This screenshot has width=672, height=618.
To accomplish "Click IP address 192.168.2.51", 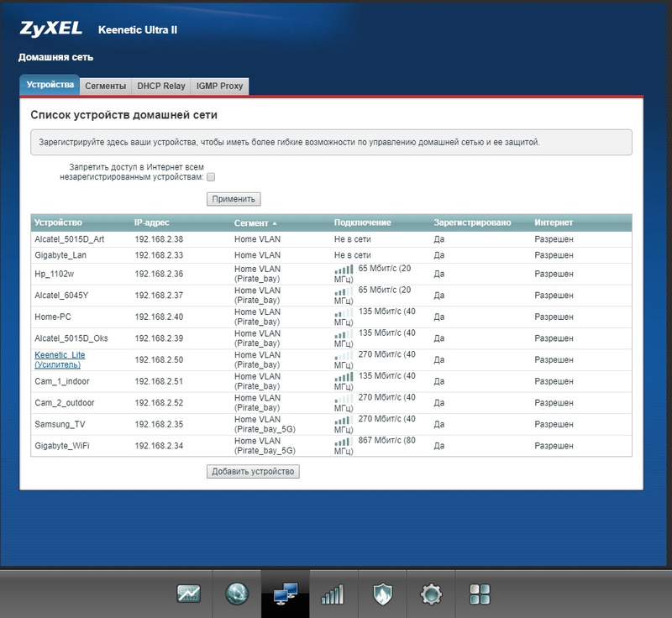I will pyautogui.click(x=159, y=380).
